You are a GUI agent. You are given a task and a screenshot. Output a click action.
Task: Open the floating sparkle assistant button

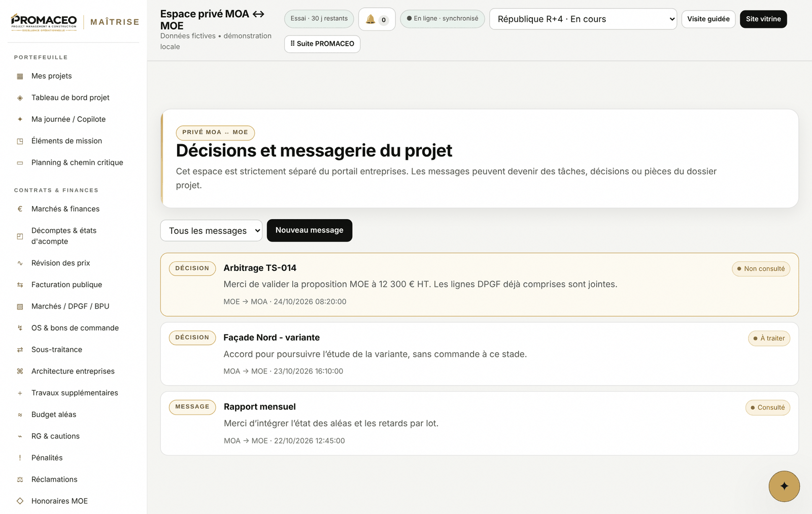(x=784, y=486)
